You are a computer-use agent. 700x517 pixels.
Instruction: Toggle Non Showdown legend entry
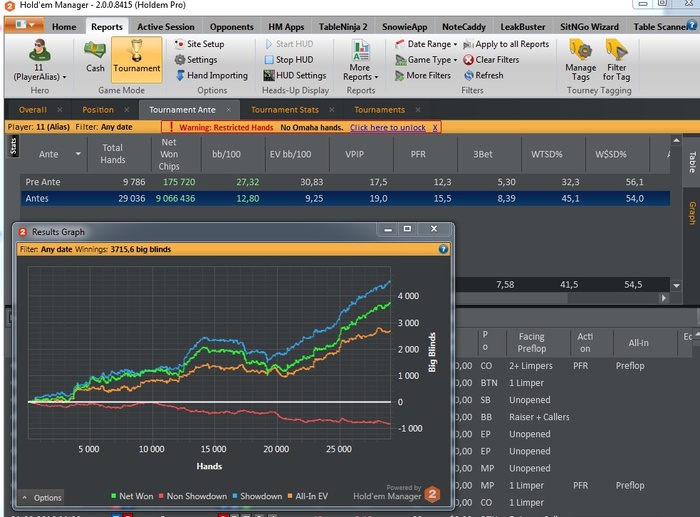pyautogui.click(x=192, y=496)
